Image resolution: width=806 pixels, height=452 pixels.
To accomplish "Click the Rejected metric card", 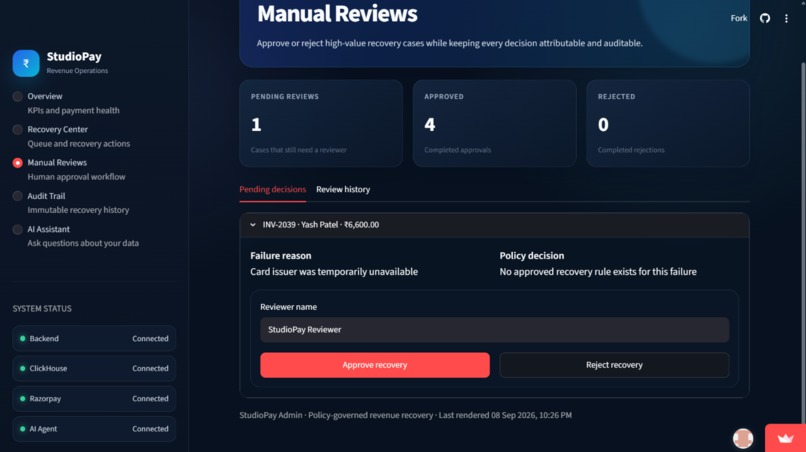I will pos(668,123).
